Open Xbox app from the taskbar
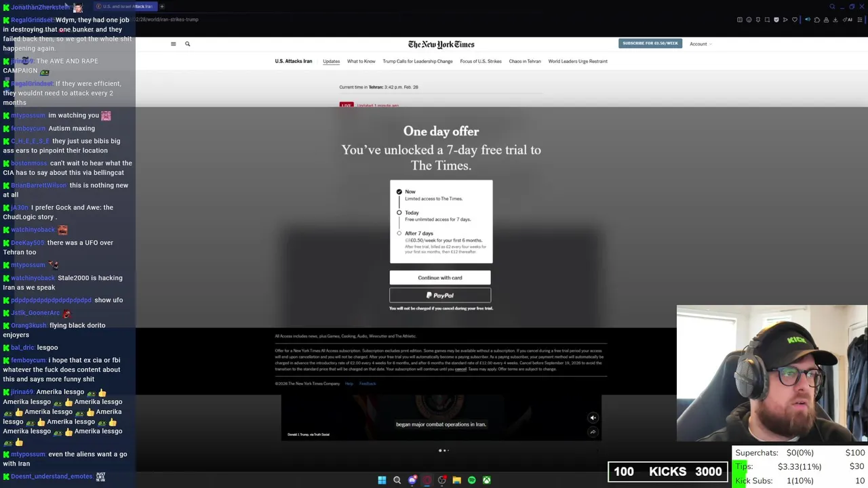The image size is (868, 488). (x=487, y=480)
